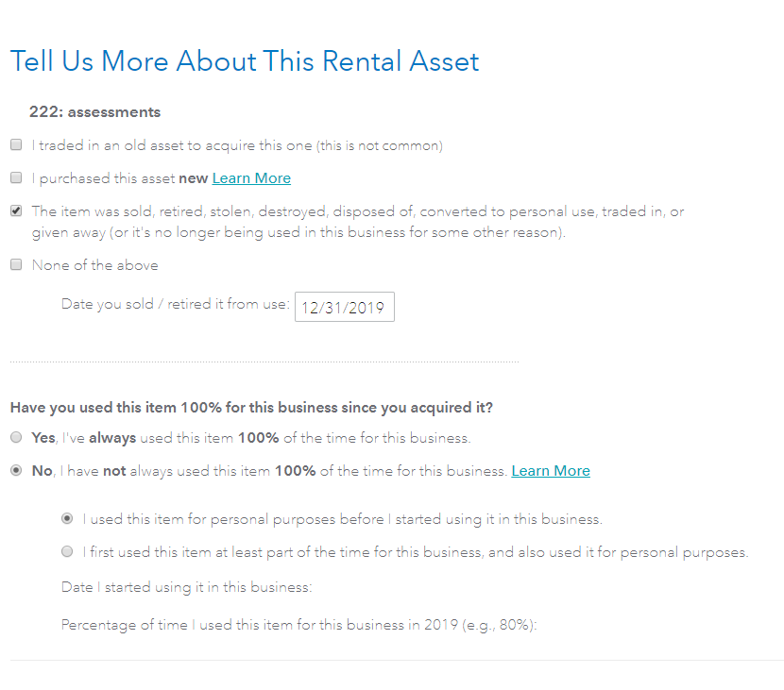Click the "given away" line of disposal text
Screen dimensions: 784x690
[x=298, y=232]
